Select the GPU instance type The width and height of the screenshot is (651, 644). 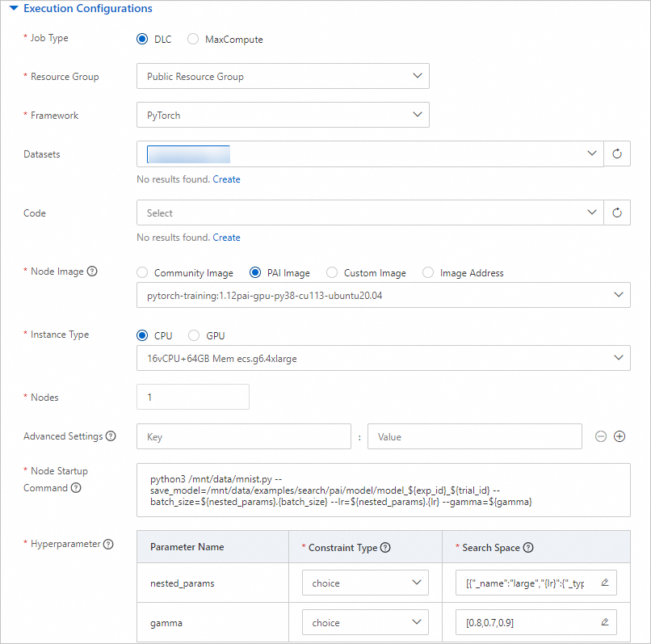(x=194, y=335)
